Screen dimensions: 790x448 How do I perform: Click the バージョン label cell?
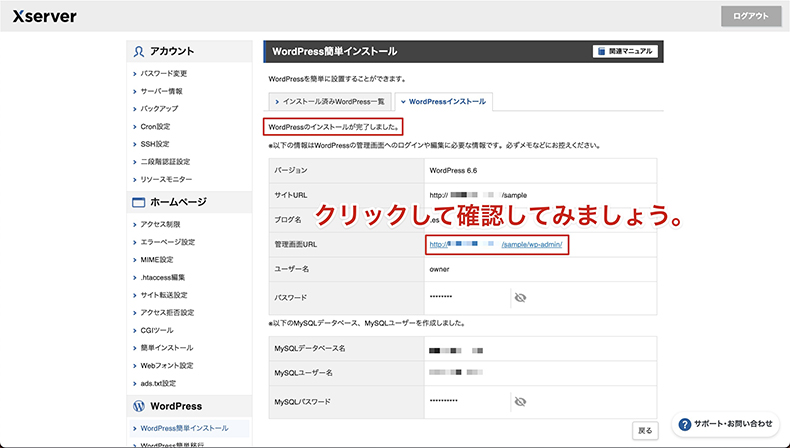tap(347, 170)
